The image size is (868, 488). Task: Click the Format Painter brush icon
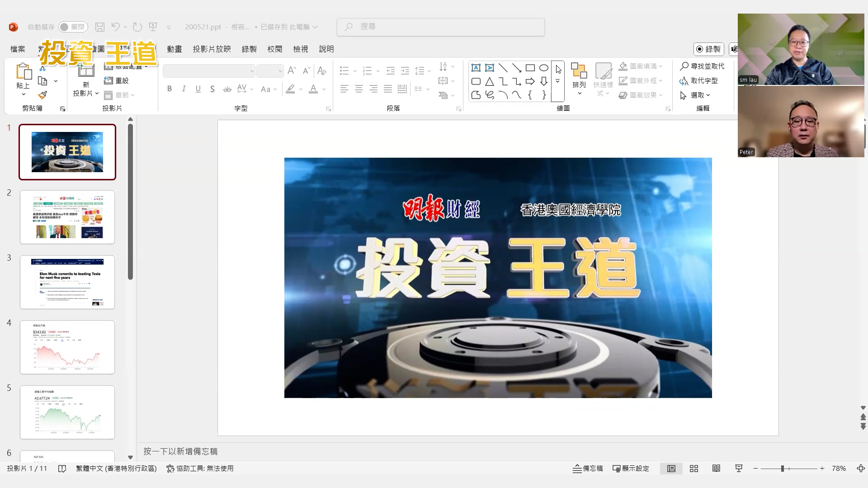[42, 95]
